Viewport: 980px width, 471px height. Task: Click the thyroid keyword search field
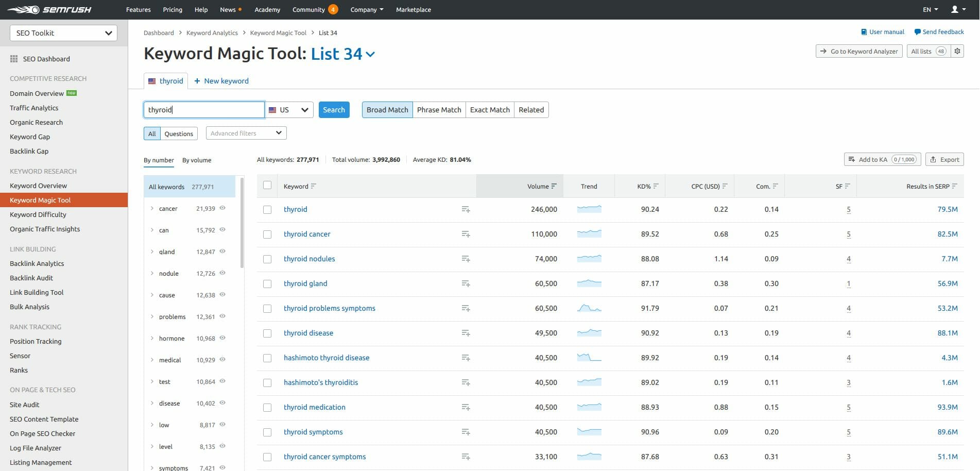coord(204,110)
